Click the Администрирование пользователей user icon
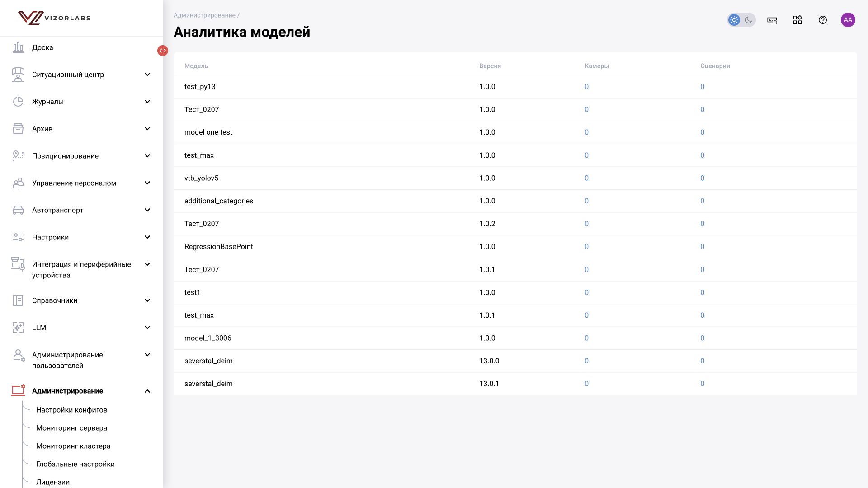Screen dimensions: 868x488 [x=19, y=355]
